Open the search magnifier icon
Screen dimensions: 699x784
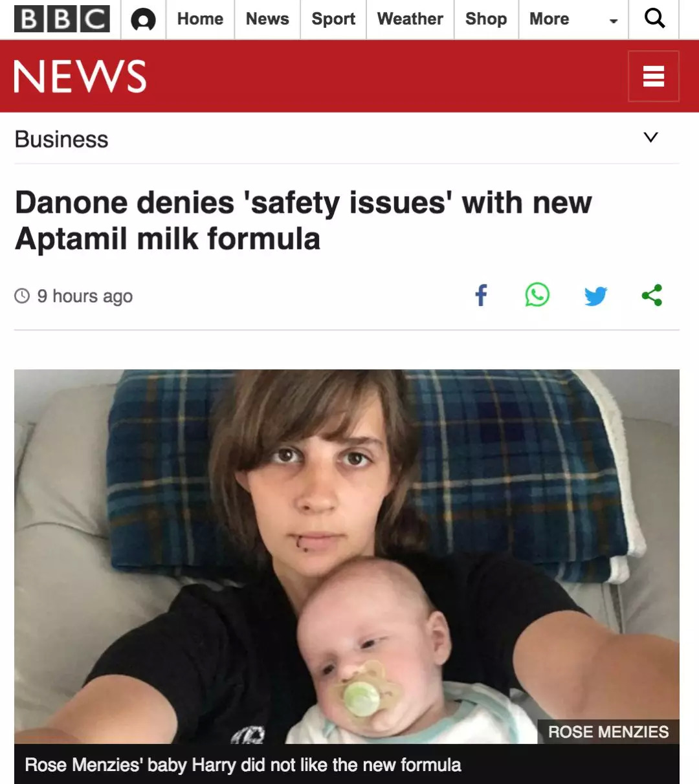pyautogui.click(x=654, y=19)
